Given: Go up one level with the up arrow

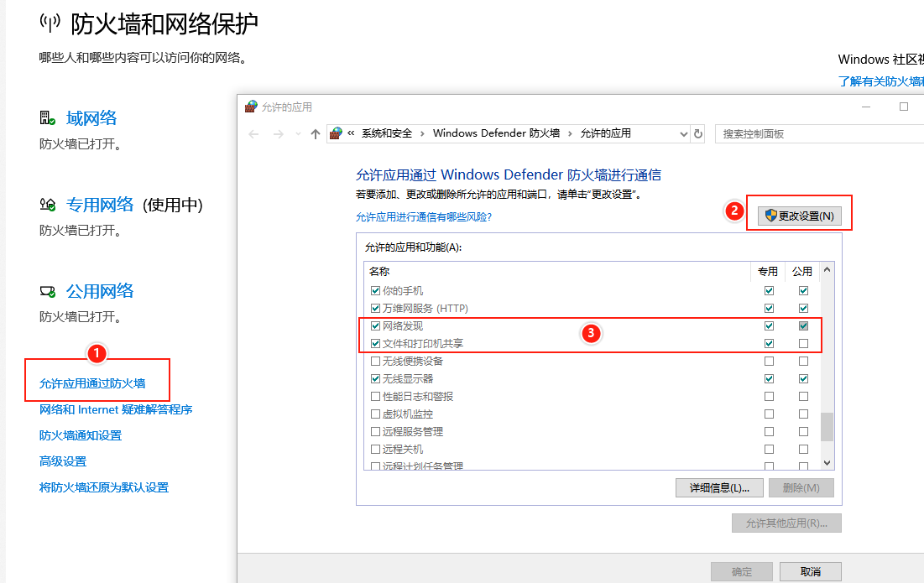Looking at the screenshot, I should click(x=316, y=134).
